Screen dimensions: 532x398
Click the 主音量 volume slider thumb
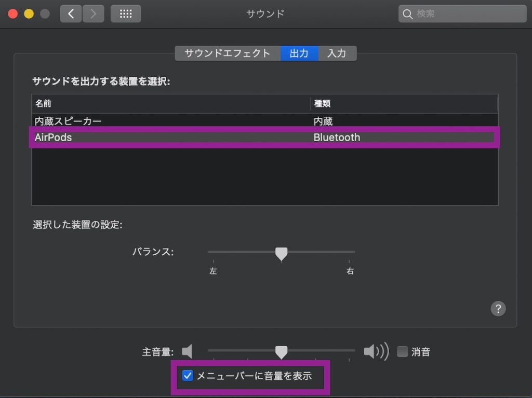click(x=281, y=352)
